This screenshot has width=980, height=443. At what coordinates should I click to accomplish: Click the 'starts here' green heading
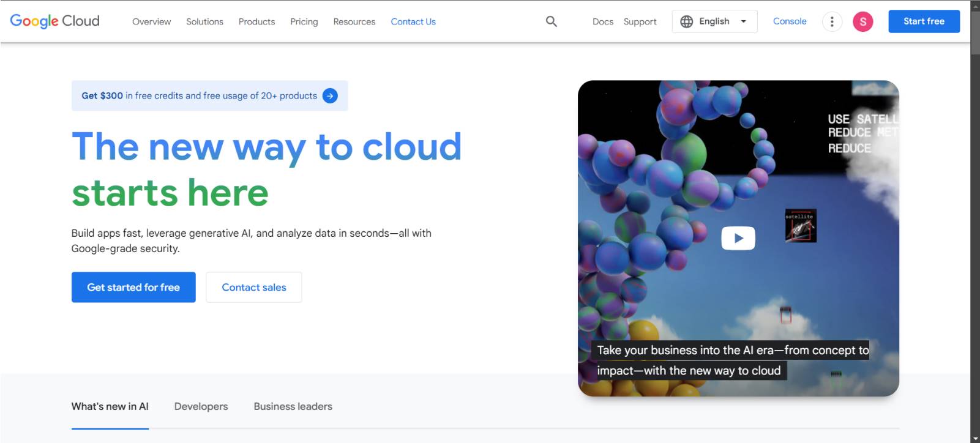click(170, 193)
